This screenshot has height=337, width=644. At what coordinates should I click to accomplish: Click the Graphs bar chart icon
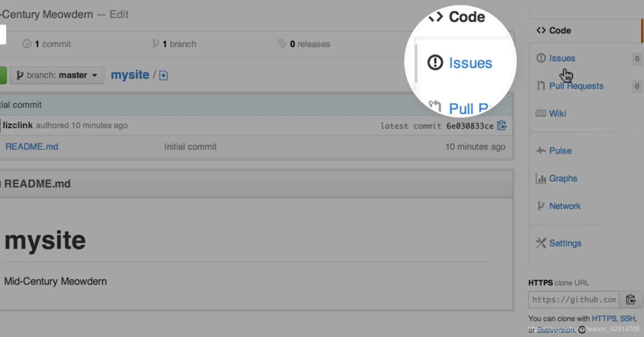[541, 178]
